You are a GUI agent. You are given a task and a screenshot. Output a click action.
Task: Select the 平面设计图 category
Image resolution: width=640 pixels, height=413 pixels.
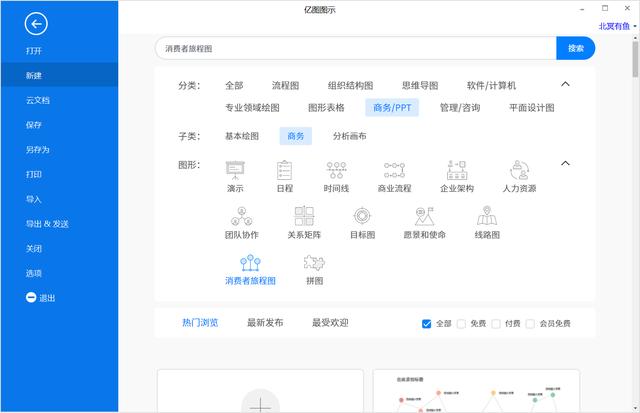click(532, 108)
